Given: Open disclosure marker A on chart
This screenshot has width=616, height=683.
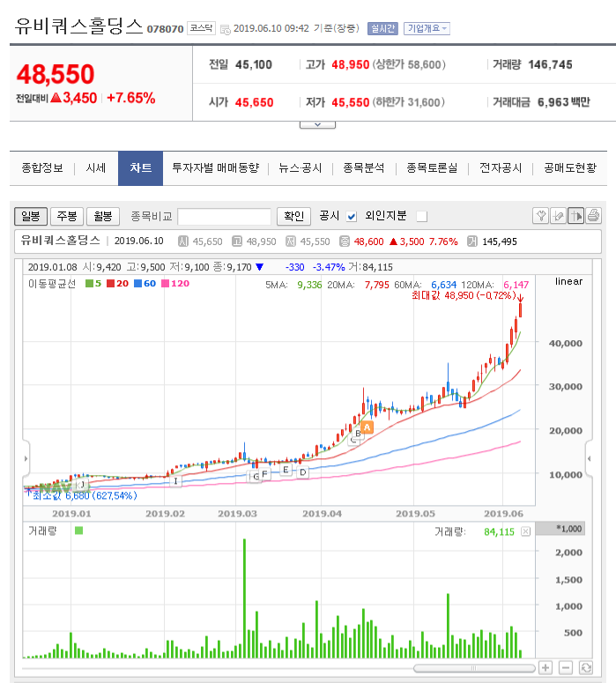Looking at the screenshot, I should pos(367,427).
